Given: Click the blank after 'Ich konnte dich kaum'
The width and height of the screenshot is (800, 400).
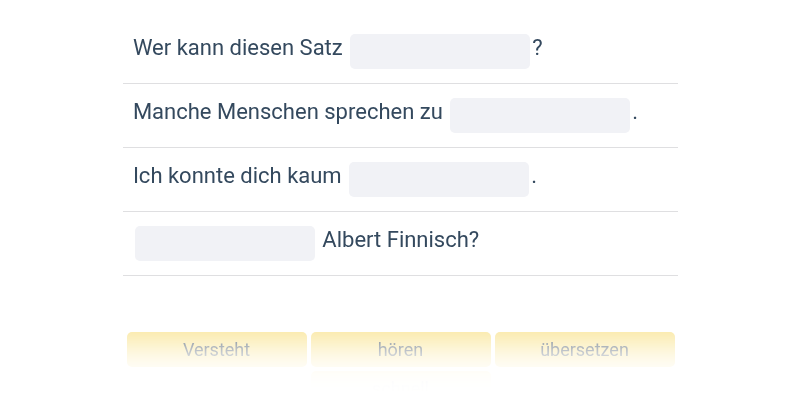Looking at the screenshot, I should pyautogui.click(x=438, y=179).
